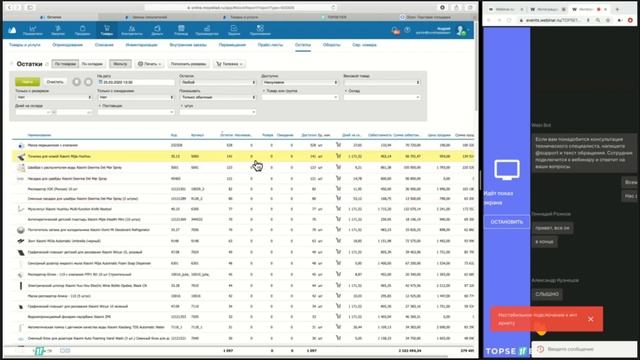Open the Розница section icon
This screenshot has height=360, width=640.
click(x=181, y=30)
